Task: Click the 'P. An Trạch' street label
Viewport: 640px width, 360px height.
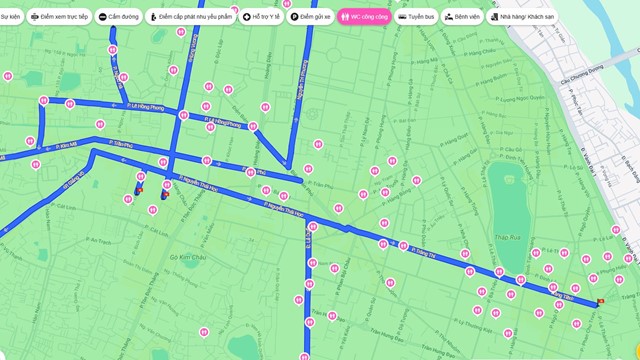Action: tap(98, 241)
